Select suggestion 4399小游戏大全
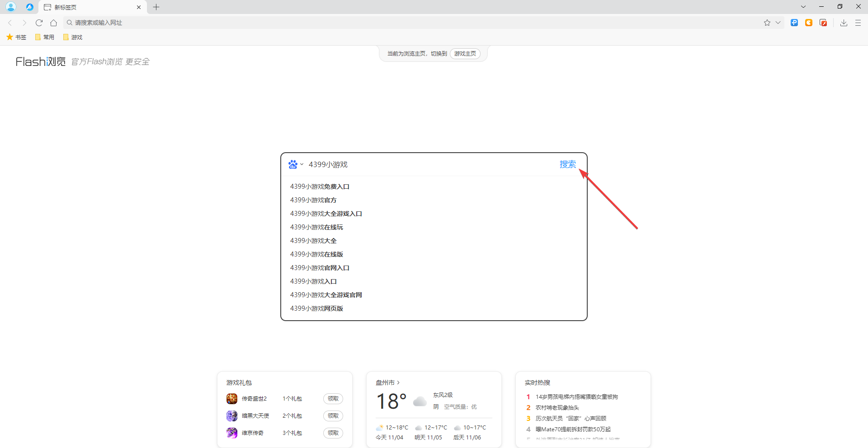The height and width of the screenshot is (448, 868). tap(313, 241)
